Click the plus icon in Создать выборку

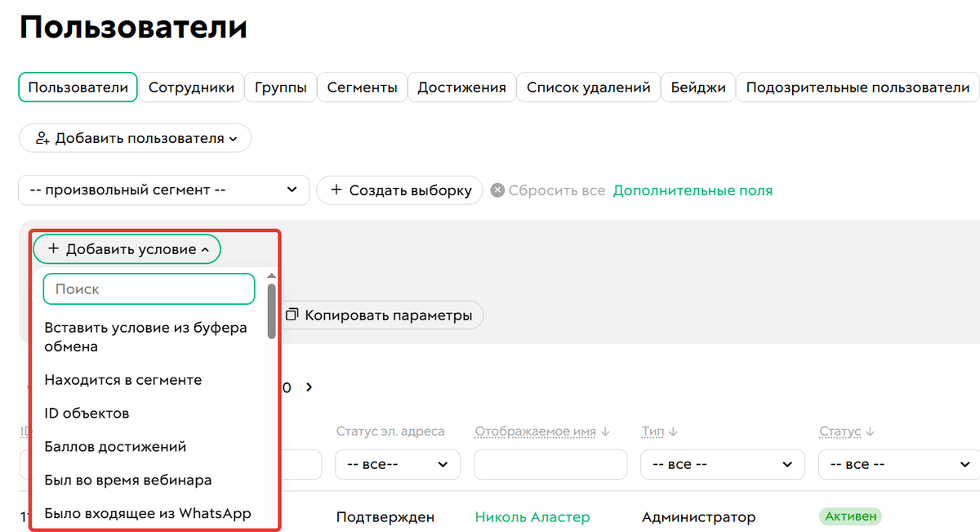click(336, 190)
